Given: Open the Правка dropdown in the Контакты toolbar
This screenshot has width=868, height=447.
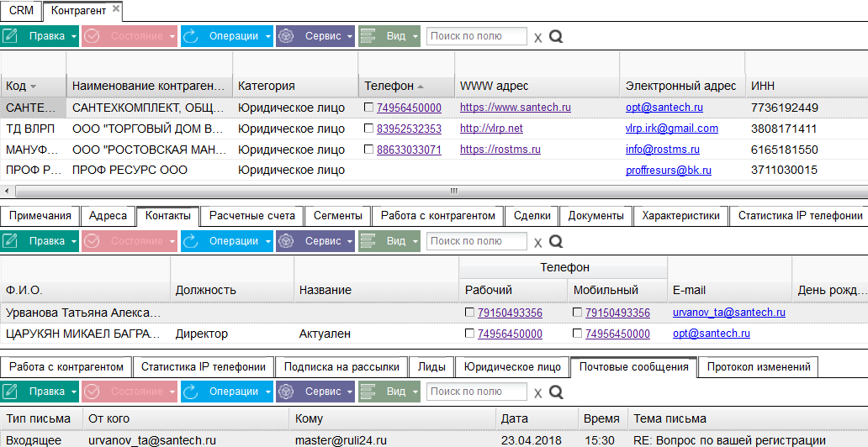Looking at the screenshot, I should click(74, 242).
